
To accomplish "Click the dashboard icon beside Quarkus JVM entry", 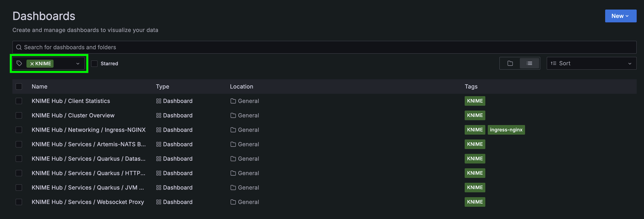I will (x=159, y=187).
